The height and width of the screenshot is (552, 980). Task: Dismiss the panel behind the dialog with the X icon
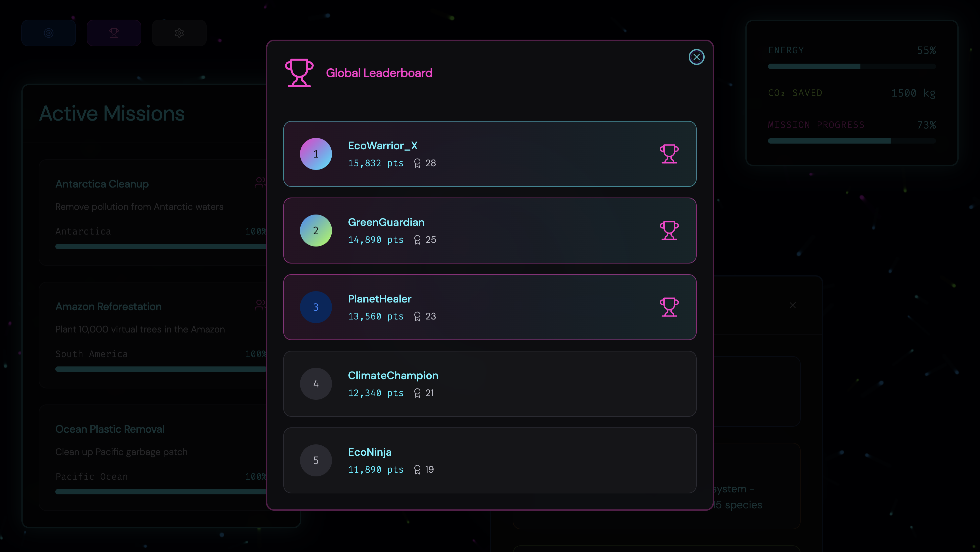(x=792, y=305)
